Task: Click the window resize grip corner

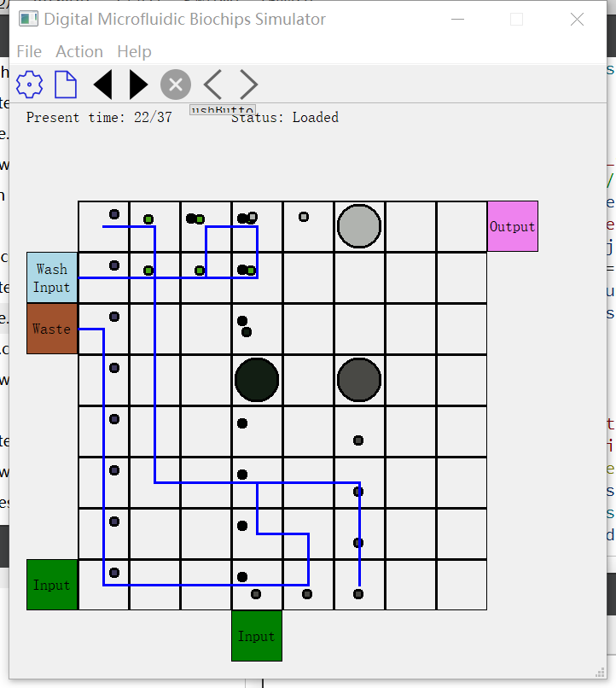Action: pos(600,672)
